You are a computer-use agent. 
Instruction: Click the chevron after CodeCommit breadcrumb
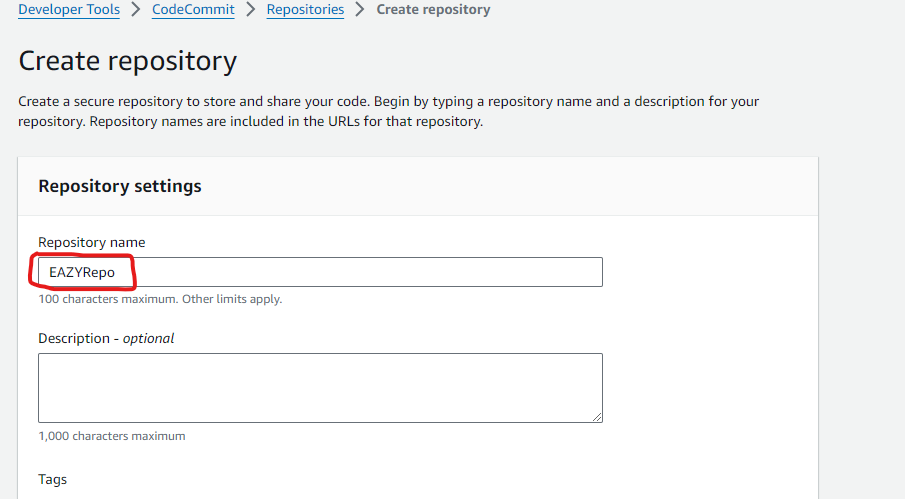250,10
